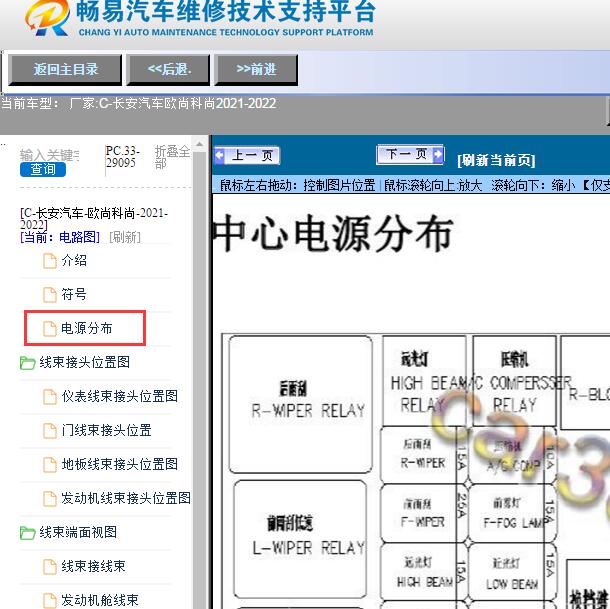Click 折叠全部 to collapse all

point(172,157)
